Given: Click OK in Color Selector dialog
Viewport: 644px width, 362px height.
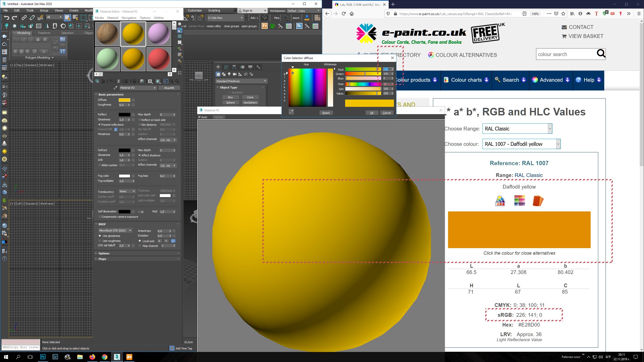Looking at the screenshot, I should coord(372,113).
